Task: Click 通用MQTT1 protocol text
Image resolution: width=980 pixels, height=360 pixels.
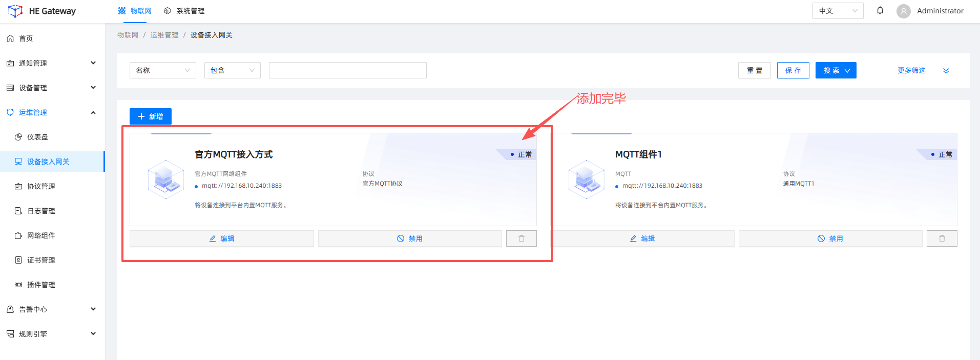Action: tap(798, 184)
